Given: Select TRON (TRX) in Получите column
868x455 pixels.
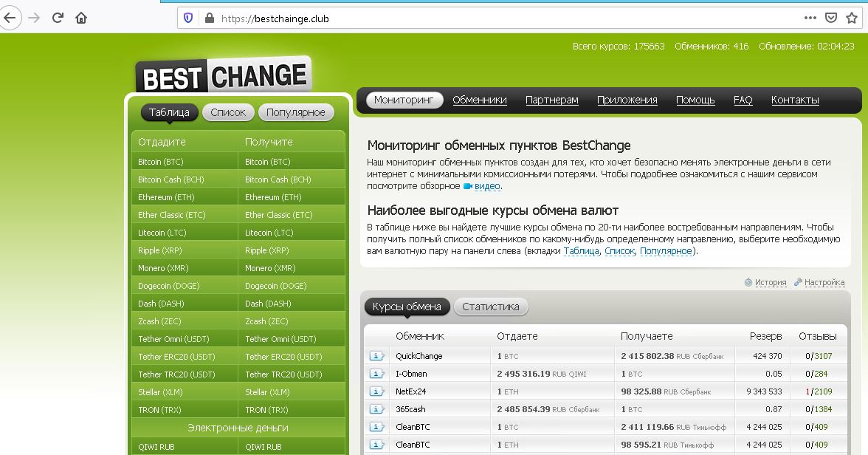Looking at the screenshot, I should coord(292,410).
